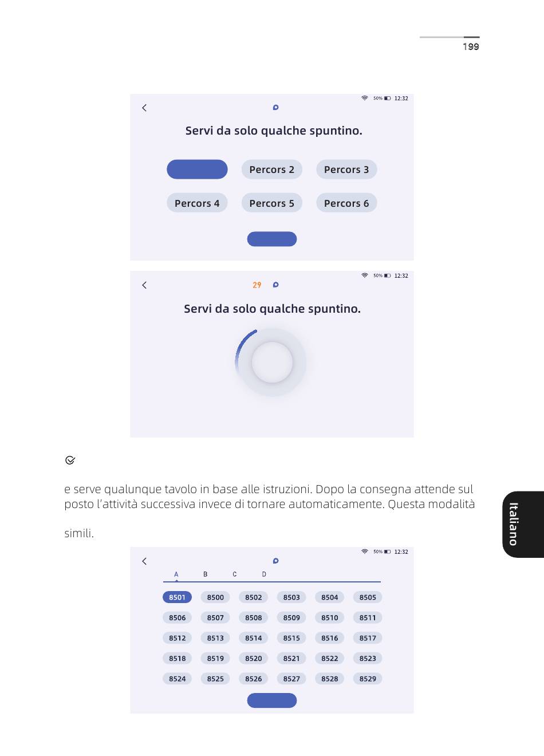
Task: Click back arrow on route selection screen
Action: click(x=144, y=108)
